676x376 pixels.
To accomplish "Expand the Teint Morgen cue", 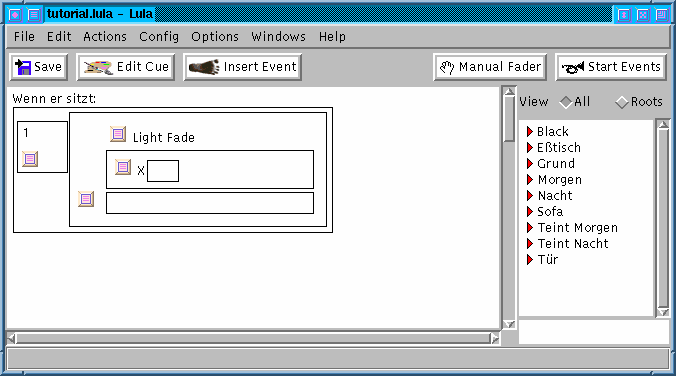I will (530, 227).
